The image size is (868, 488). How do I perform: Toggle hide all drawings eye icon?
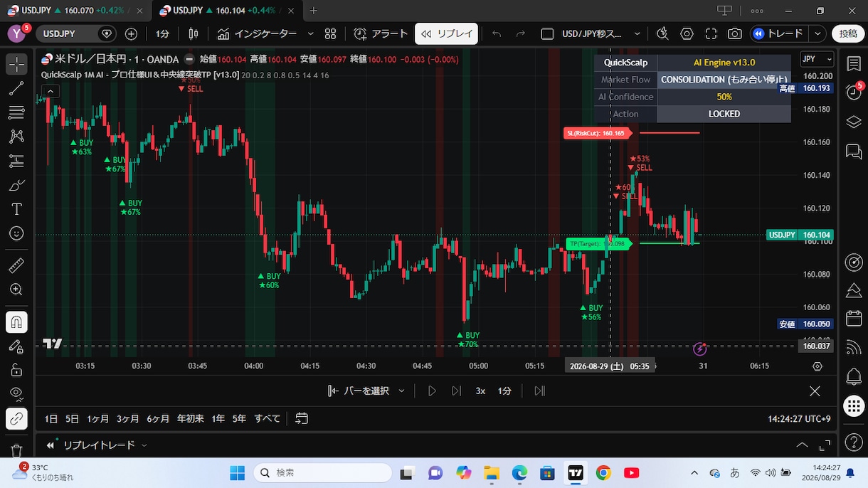coord(16,394)
